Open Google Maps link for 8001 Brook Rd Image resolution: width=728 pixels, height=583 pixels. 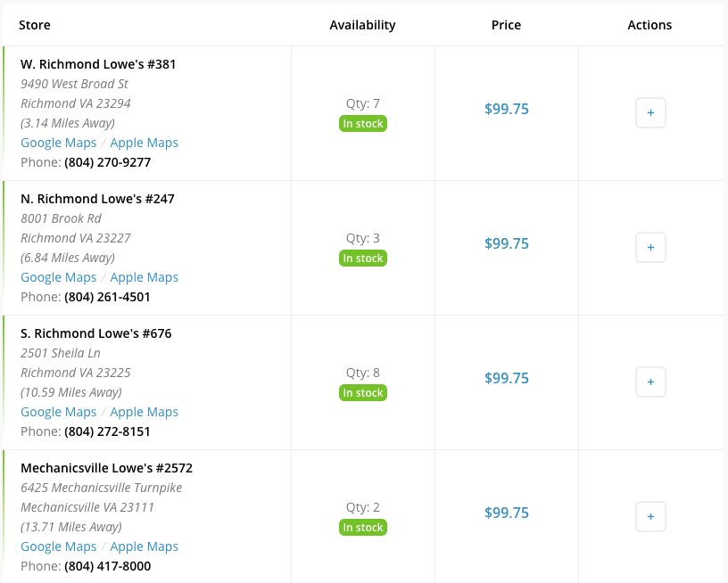tap(58, 277)
